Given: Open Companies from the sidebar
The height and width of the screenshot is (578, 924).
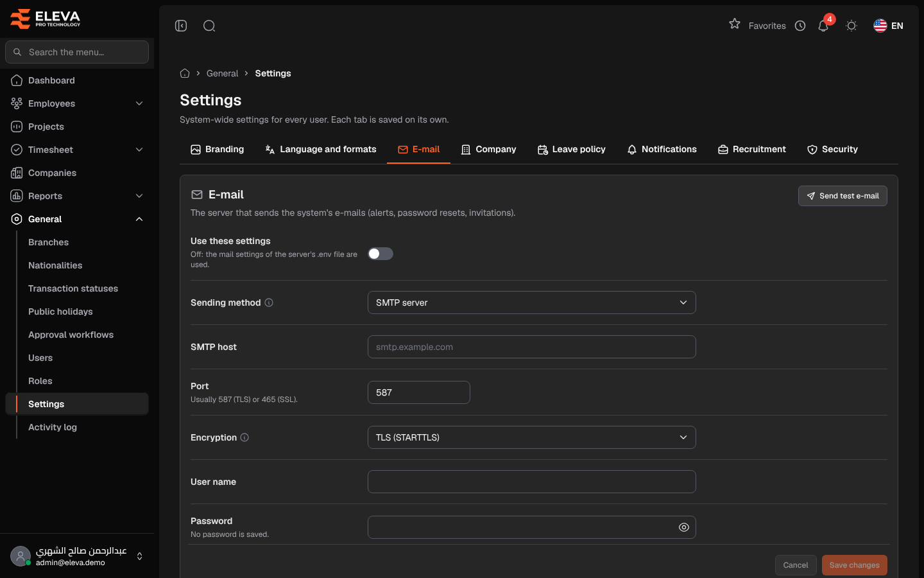Looking at the screenshot, I should (x=77, y=173).
